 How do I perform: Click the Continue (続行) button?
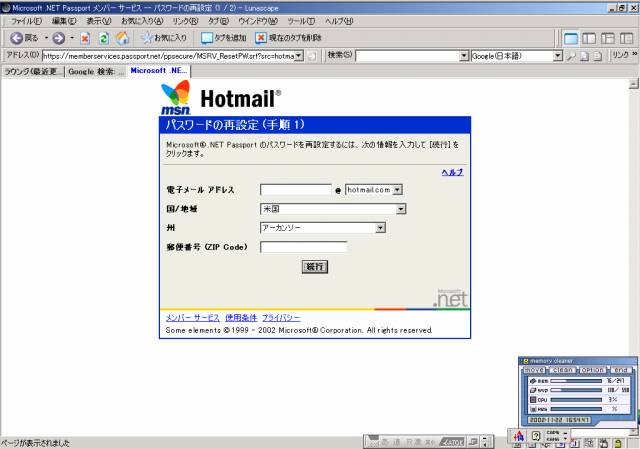pyautogui.click(x=315, y=267)
